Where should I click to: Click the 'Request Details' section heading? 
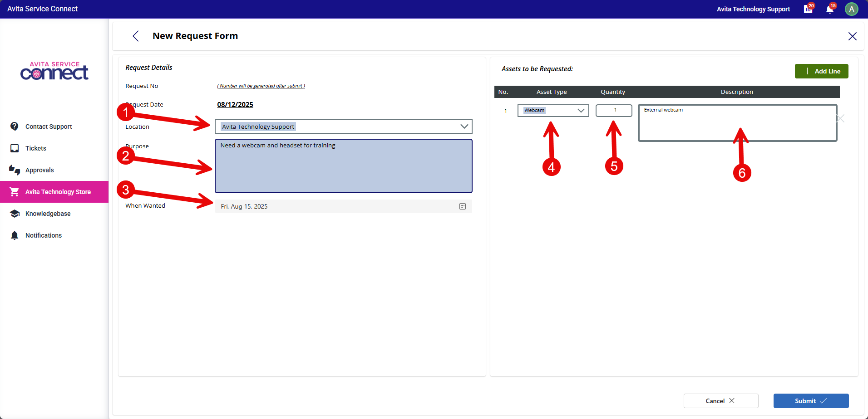point(149,68)
